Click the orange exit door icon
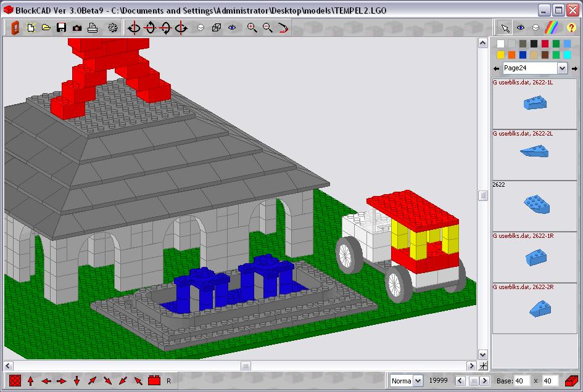This screenshot has height=392, width=583. (15, 28)
